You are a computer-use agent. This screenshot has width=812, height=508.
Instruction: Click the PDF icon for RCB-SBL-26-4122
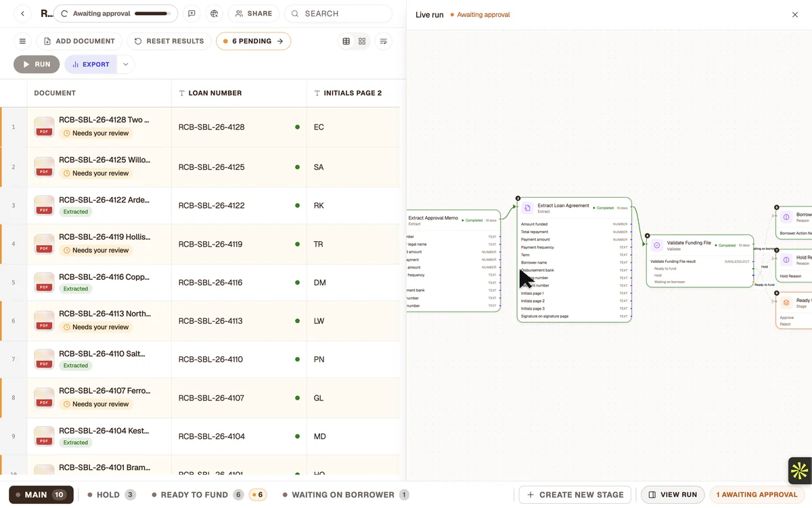pos(44,205)
